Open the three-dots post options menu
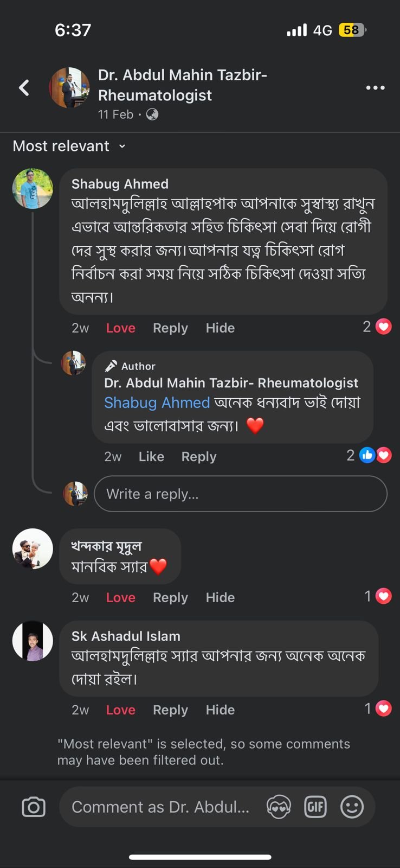Image resolution: width=400 pixels, height=868 pixels. 375,88
